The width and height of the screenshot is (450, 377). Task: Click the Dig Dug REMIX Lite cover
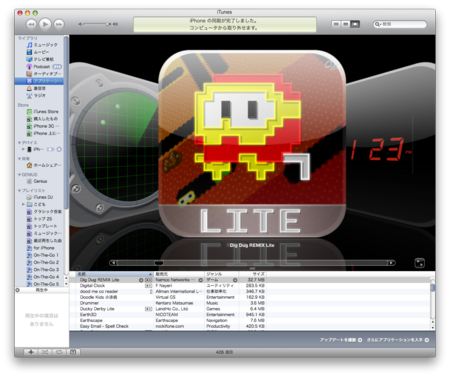click(252, 143)
